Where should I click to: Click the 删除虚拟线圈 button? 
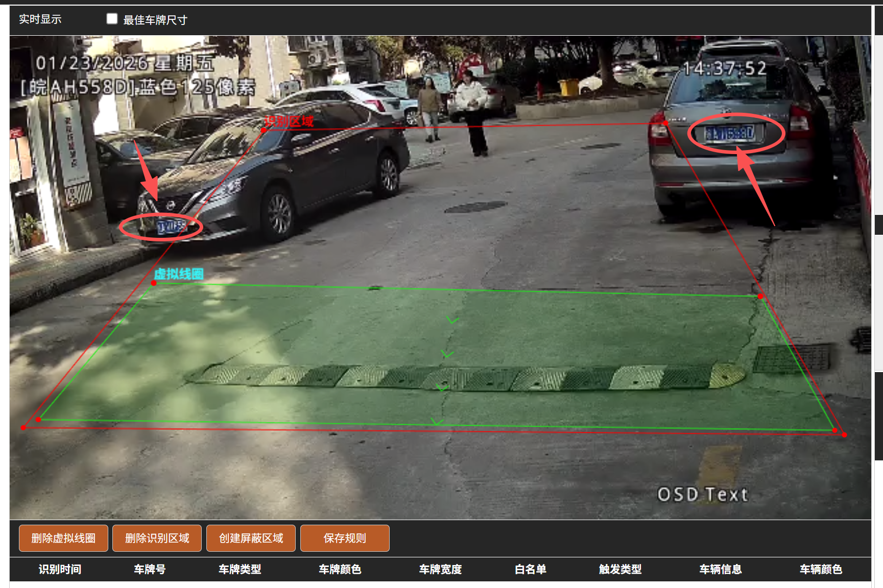pos(63,538)
